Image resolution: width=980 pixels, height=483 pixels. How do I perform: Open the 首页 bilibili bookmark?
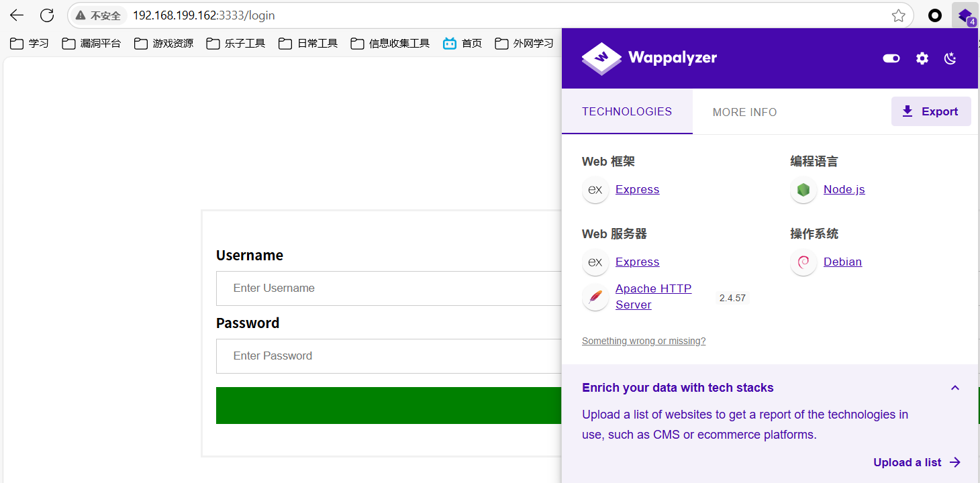[462, 44]
